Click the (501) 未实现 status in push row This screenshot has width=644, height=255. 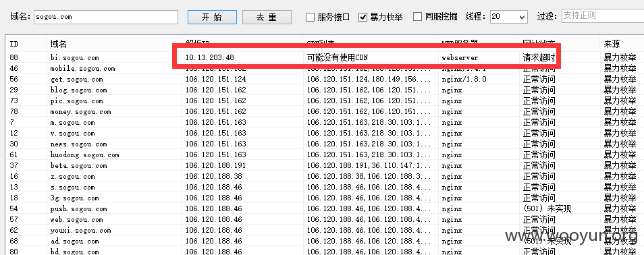click(547, 208)
